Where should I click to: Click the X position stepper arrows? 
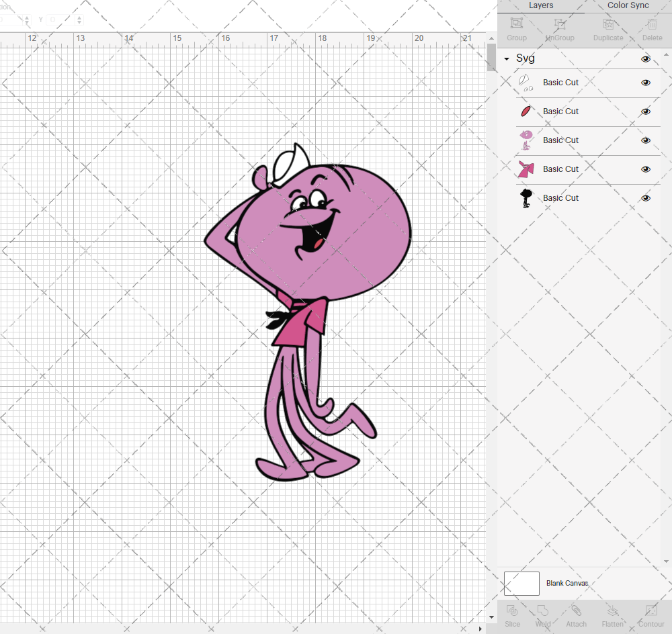click(x=27, y=19)
